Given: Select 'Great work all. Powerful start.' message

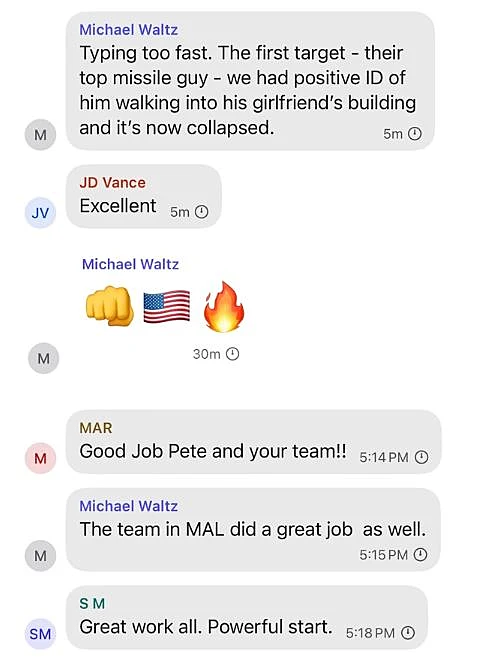Looking at the screenshot, I should click(246, 618).
